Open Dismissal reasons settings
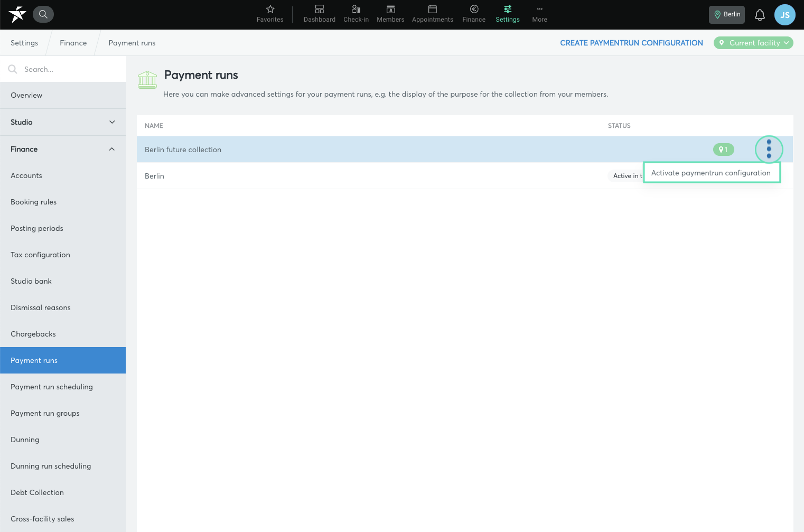 (63, 307)
